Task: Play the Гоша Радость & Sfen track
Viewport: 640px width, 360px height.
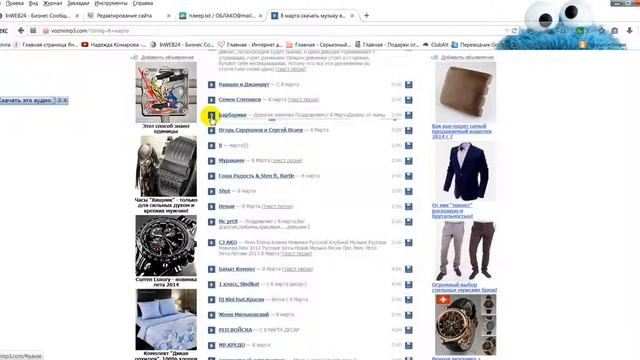Action: tap(211, 176)
